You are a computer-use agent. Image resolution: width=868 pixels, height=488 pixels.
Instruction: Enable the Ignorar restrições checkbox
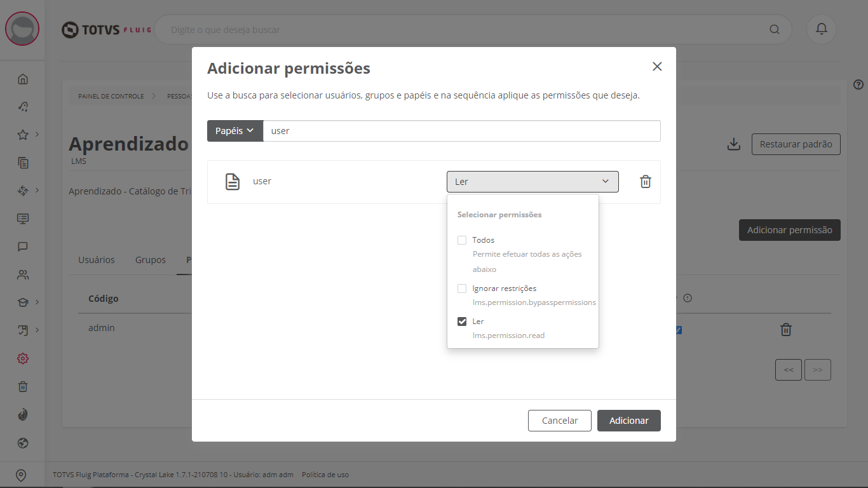click(x=462, y=288)
